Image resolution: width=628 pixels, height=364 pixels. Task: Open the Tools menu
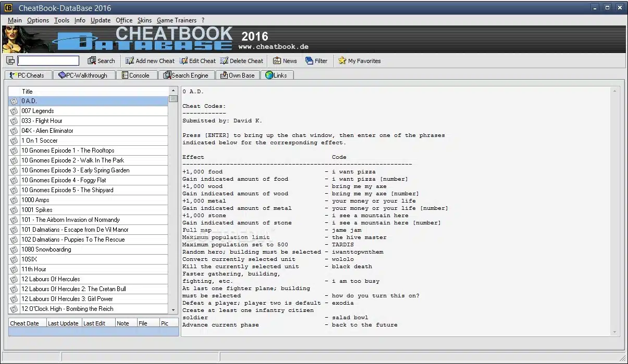tap(61, 20)
